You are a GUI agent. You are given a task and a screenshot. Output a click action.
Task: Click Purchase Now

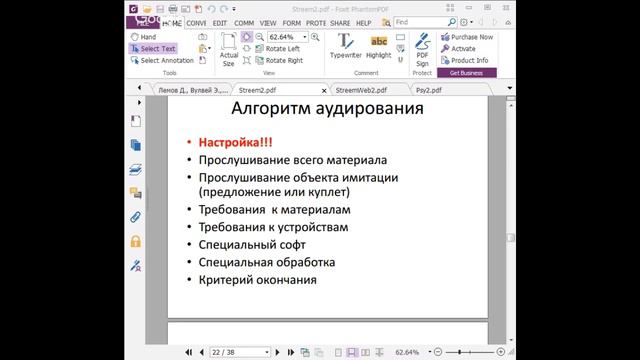(467, 37)
